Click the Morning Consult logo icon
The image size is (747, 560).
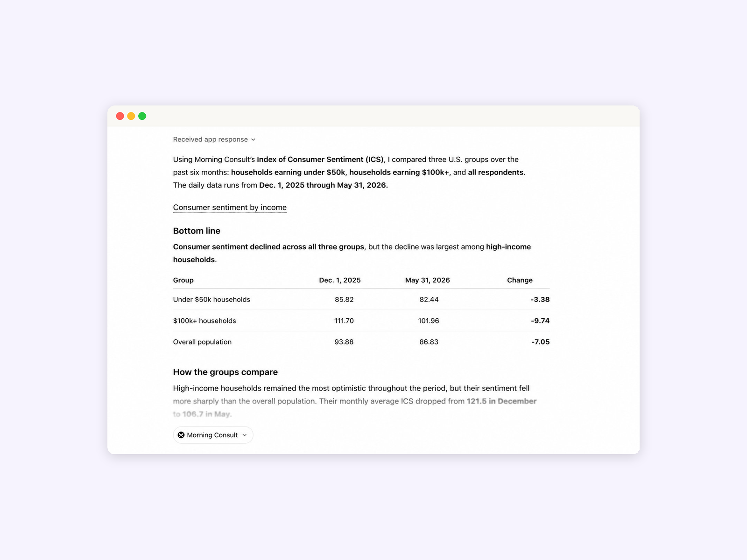tap(181, 435)
